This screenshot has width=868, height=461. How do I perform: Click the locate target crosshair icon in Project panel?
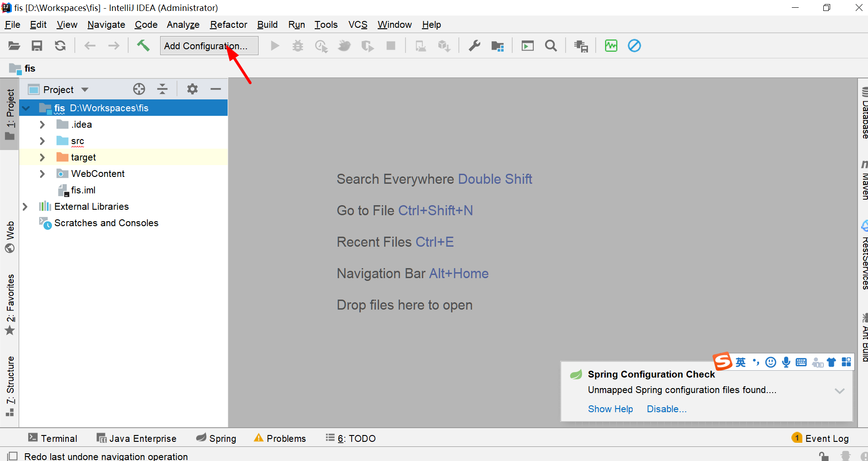click(139, 89)
